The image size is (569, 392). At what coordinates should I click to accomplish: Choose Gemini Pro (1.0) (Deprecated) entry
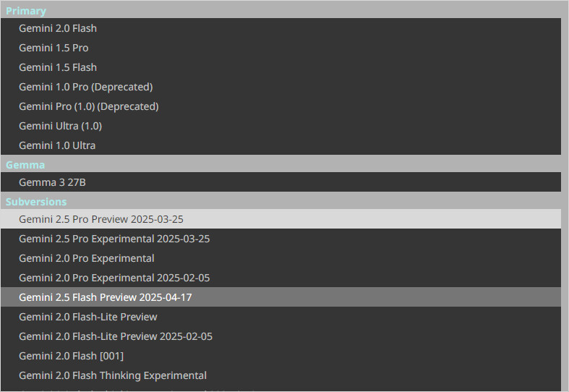[88, 106]
